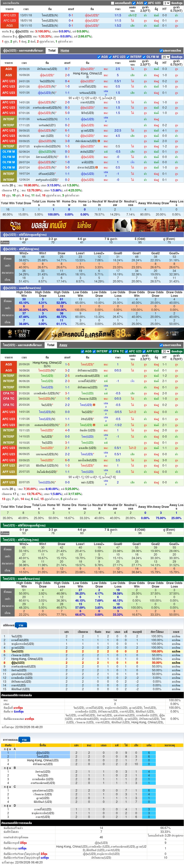
Task: Open the match count dropdown showing 3
Action: [x=166, y=3]
